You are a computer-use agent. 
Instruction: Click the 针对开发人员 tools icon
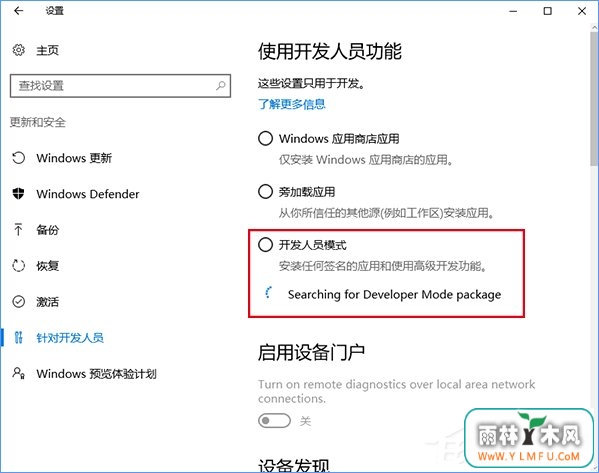(18, 337)
